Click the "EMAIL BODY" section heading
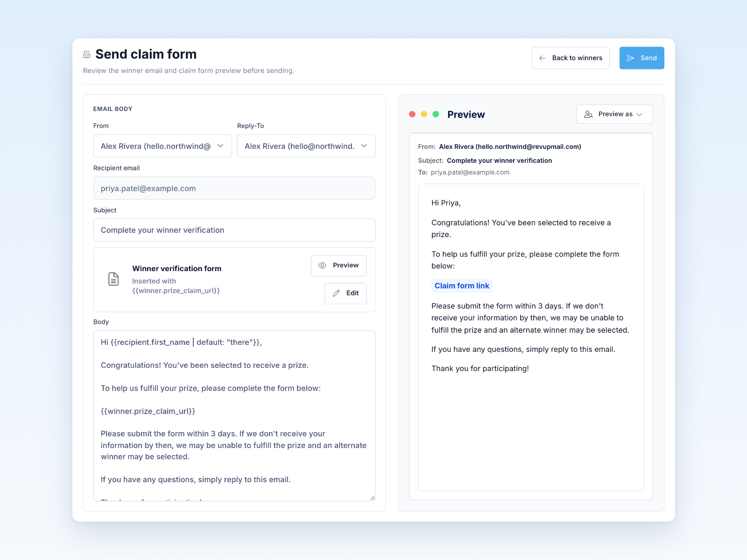This screenshot has width=747, height=560. click(x=113, y=109)
